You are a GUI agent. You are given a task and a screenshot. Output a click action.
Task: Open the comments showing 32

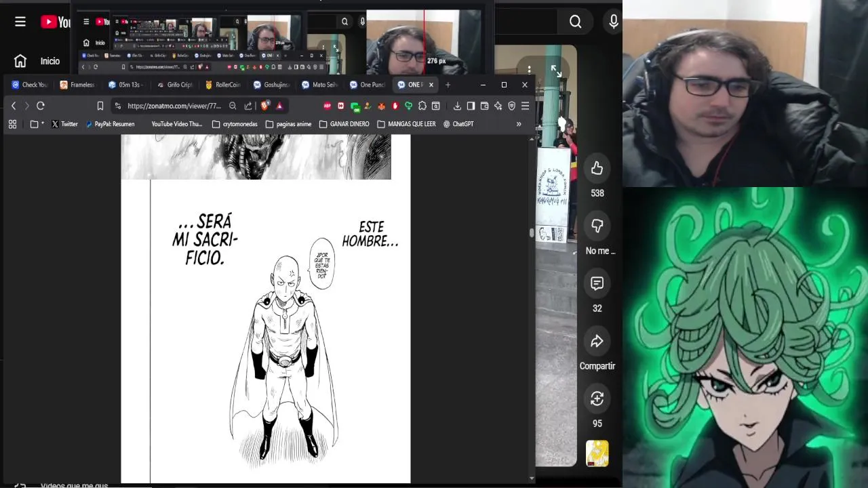tap(597, 283)
